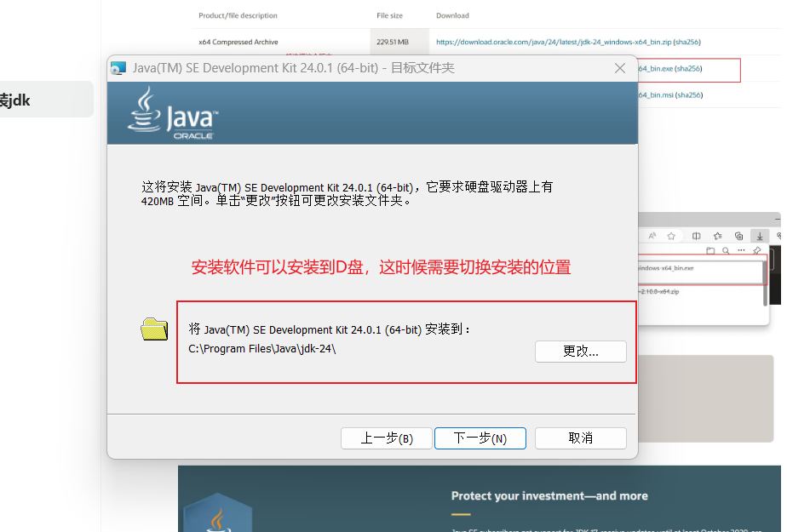Screen dimensions: 787x532
Task: Click the 更改... button to change install folder
Action: point(580,352)
